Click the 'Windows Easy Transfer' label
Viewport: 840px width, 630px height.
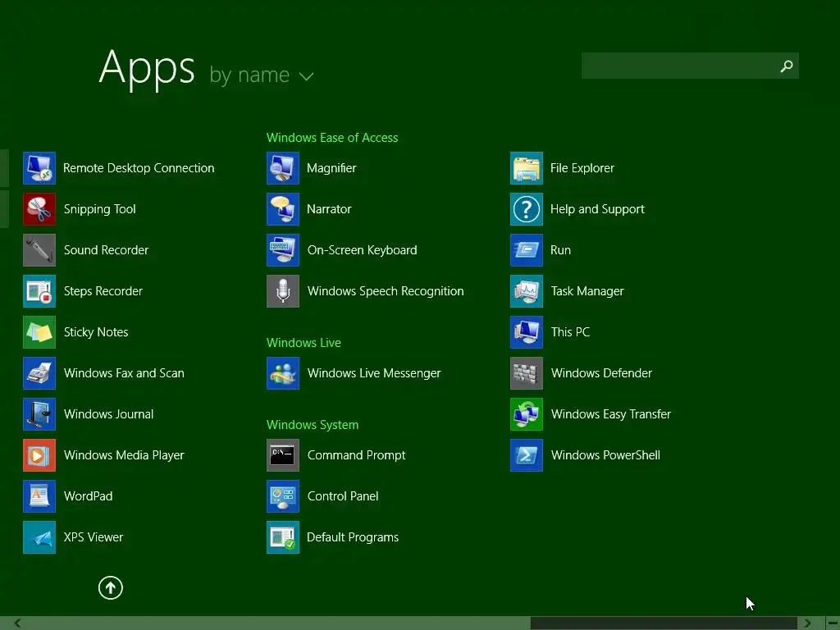(610, 414)
